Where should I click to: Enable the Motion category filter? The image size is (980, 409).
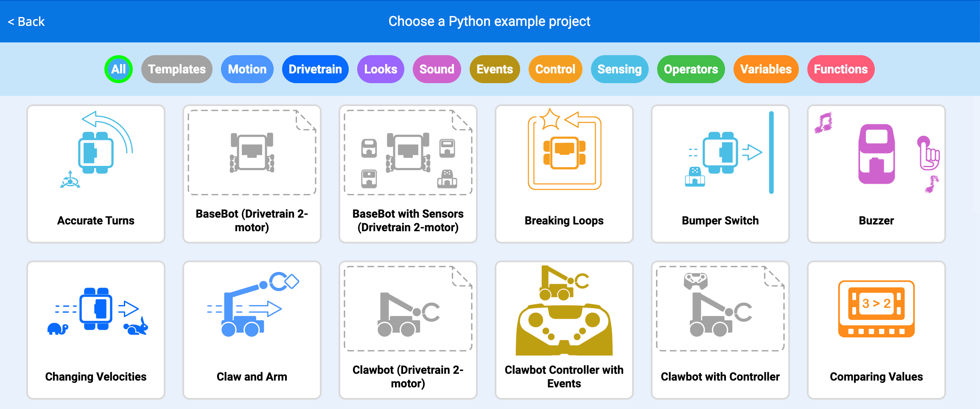coord(247,69)
